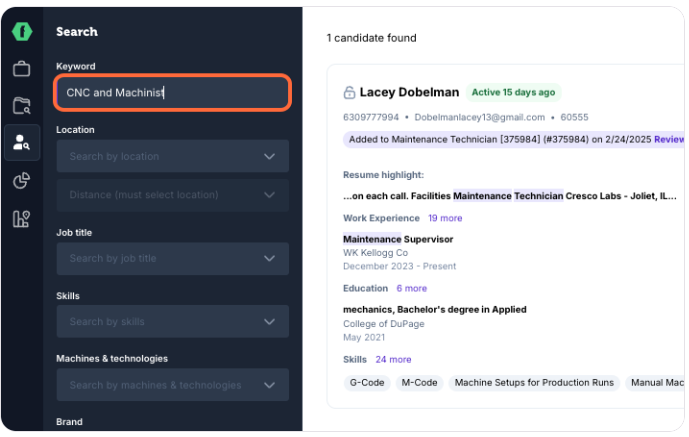Open the pie chart reports icon
Viewport: 689px width, 437px height.
[22, 180]
